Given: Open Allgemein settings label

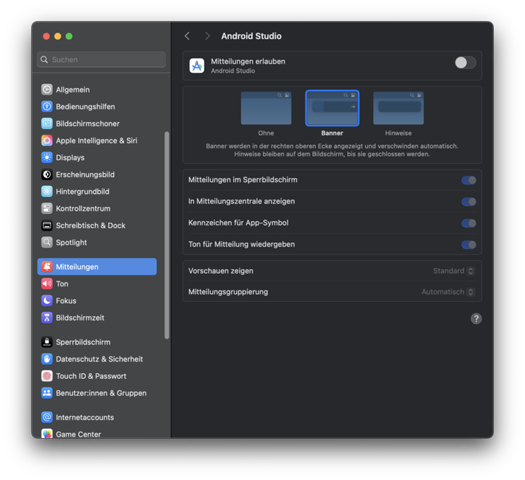Looking at the screenshot, I should pyautogui.click(x=73, y=90).
